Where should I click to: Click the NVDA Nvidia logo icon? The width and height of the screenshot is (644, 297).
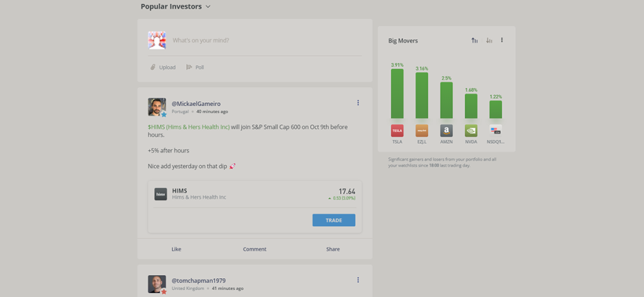coord(471,131)
